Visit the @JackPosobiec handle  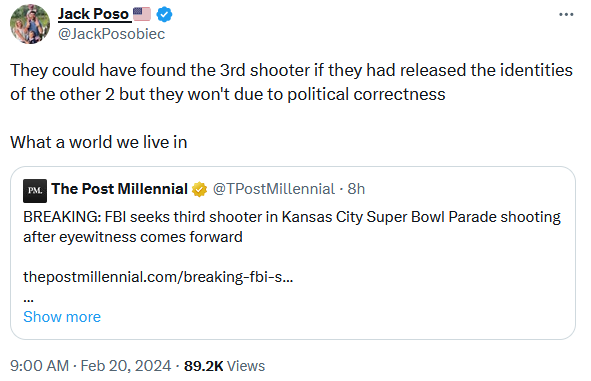112,34
